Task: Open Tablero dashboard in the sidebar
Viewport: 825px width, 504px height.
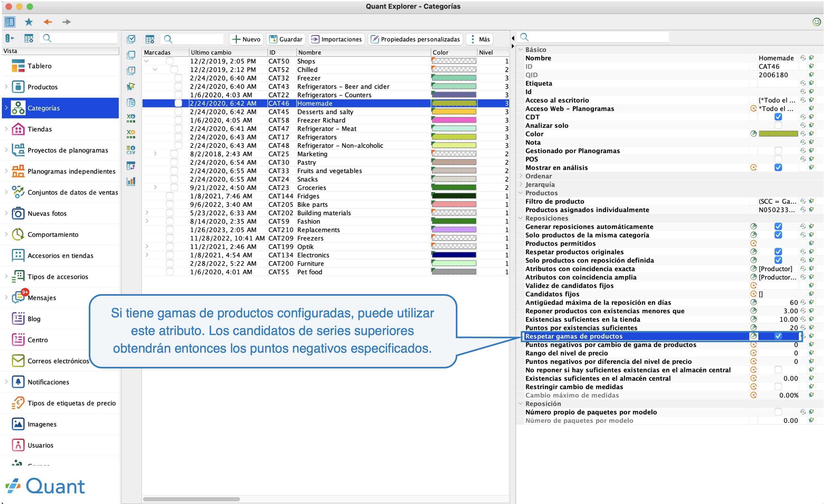Action: coord(60,66)
